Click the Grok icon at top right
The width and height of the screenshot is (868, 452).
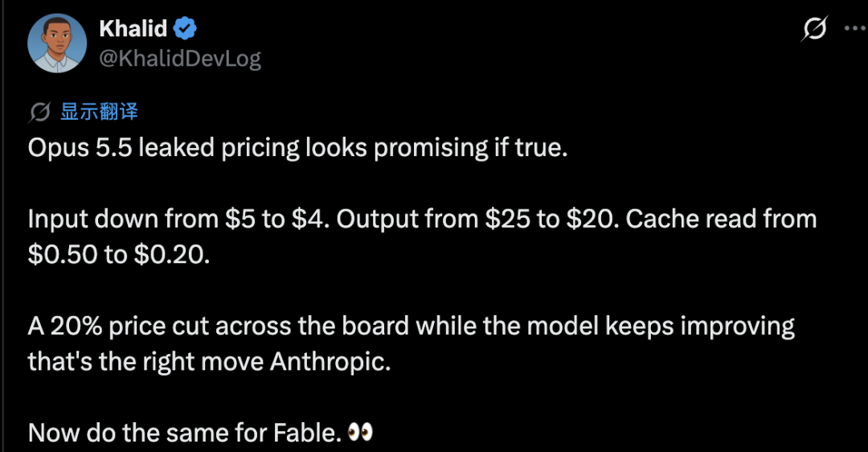point(814,28)
